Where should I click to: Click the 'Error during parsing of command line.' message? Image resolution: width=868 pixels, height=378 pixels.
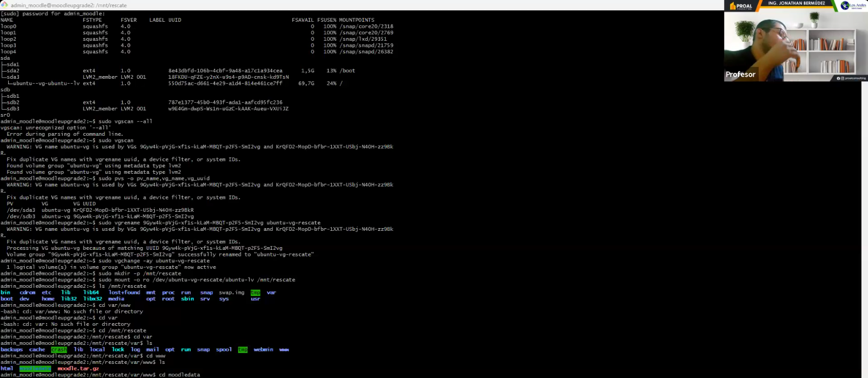tap(65, 134)
